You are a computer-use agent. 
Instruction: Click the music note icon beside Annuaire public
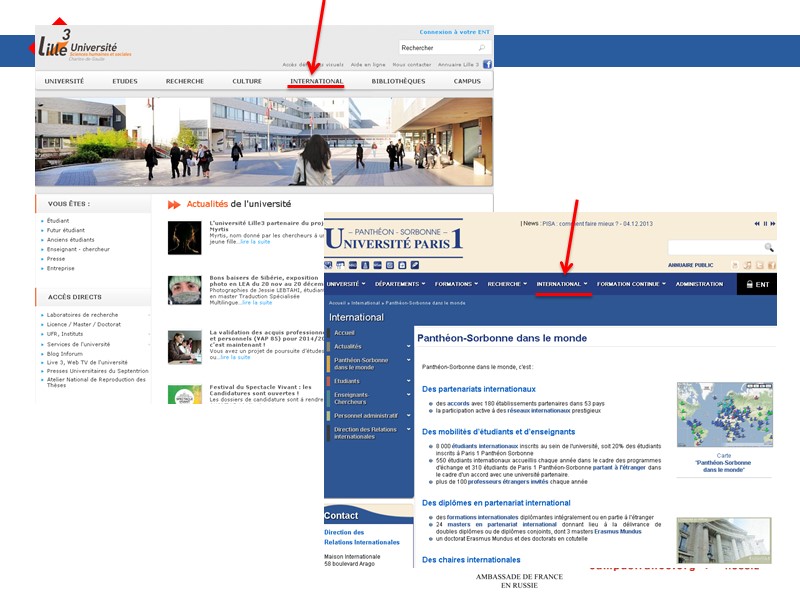747,265
